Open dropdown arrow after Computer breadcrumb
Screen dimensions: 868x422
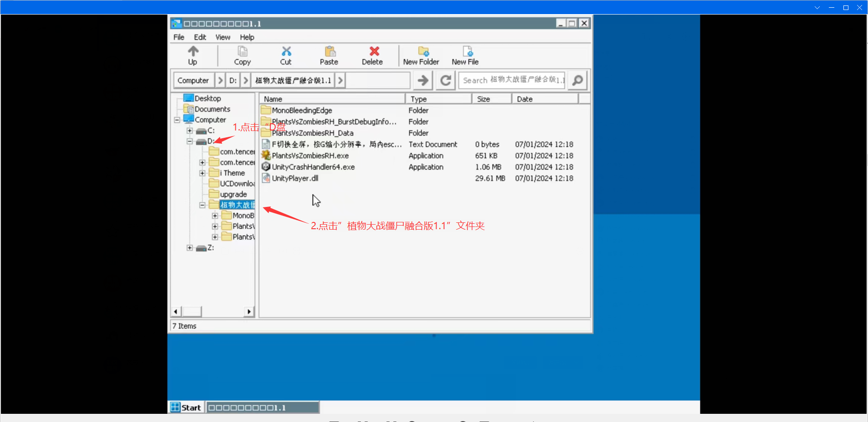point(220,80)
